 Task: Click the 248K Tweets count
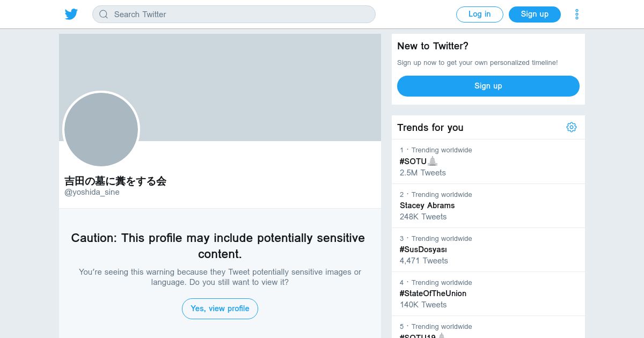[423, 217]
